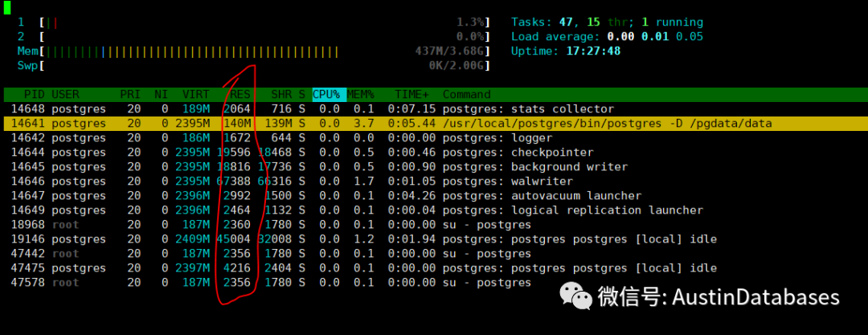Select the /usr/local/postgres/bin/postgres -D /pgdata/data row
Viewport: 868px width, 335px height.
(x=434, y=124)
